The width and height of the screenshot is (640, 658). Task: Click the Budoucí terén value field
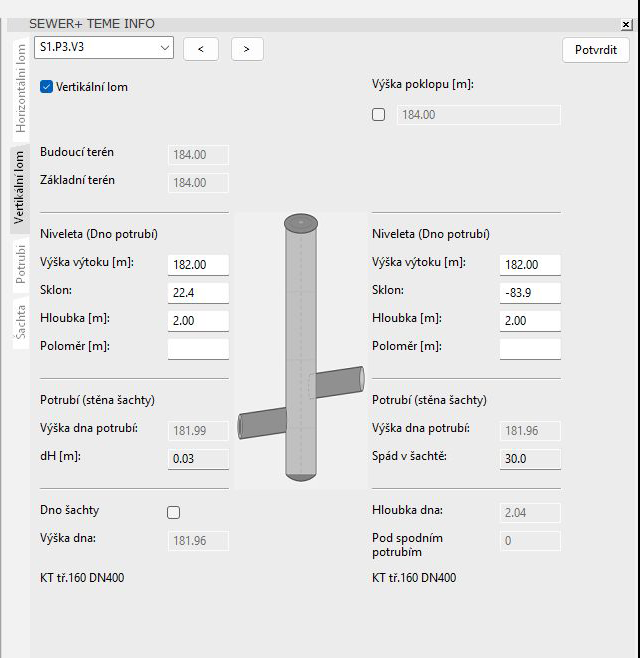(x=199, y=155)
